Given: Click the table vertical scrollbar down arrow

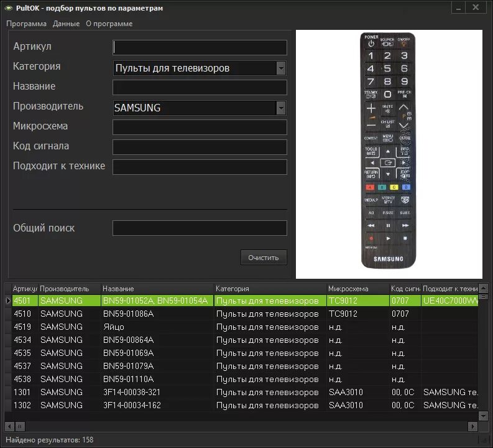Looking at the screenshot, I should pyautogui.click(x=483, y=416).
